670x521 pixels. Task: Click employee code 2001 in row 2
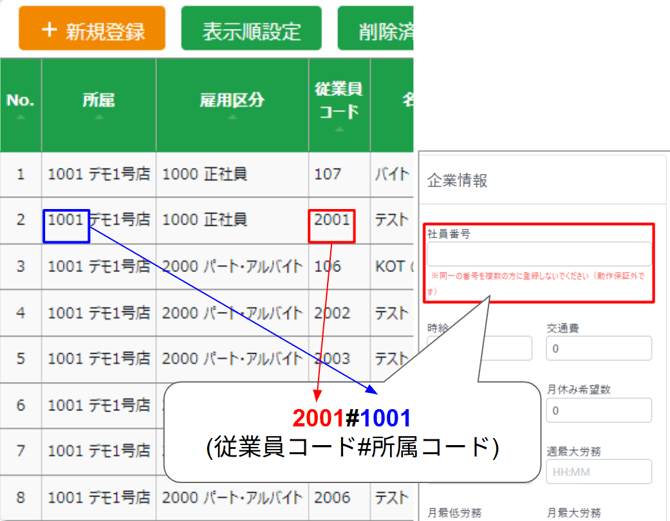point(332,220)
